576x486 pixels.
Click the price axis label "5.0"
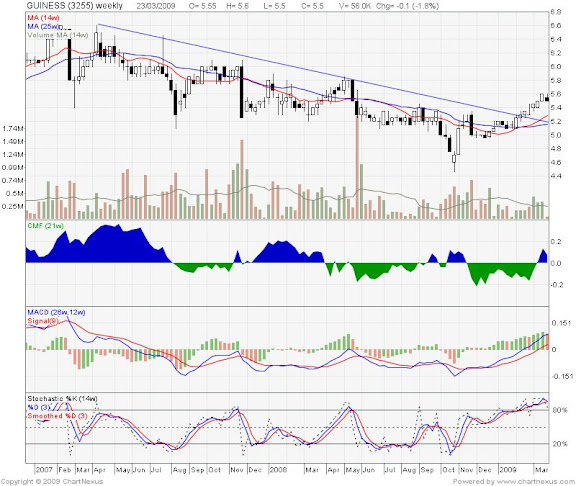[556, 135]
